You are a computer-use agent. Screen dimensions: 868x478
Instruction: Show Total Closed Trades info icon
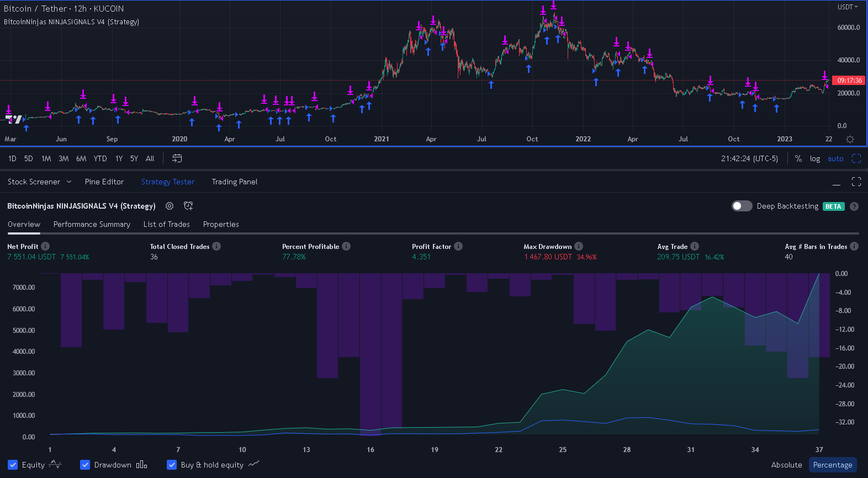point(216,246)
